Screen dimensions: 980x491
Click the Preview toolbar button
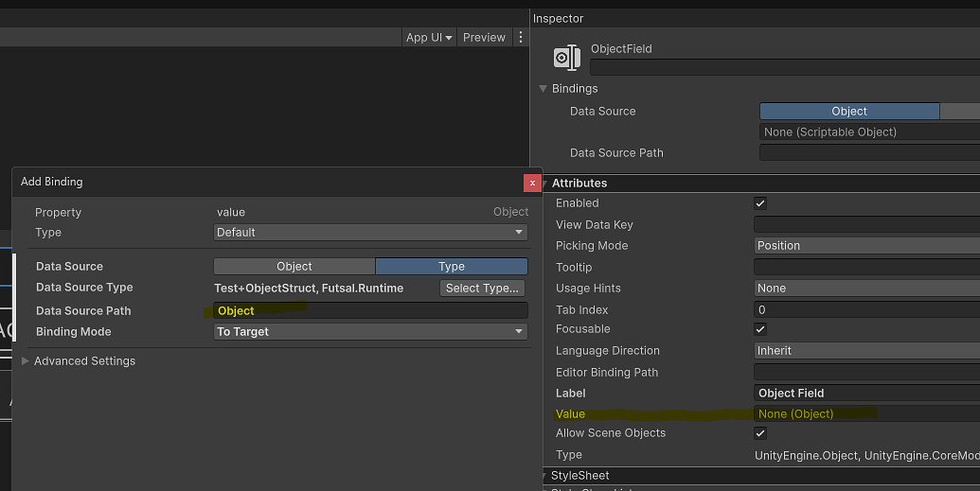point(484,37)
